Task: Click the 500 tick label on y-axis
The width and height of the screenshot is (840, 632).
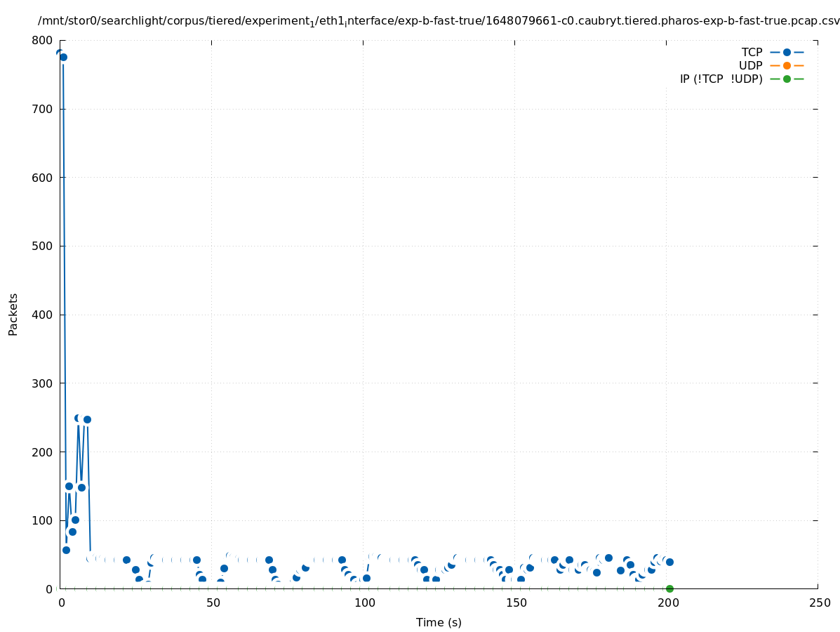Action: pyautogui.click(x=44, y=246)
